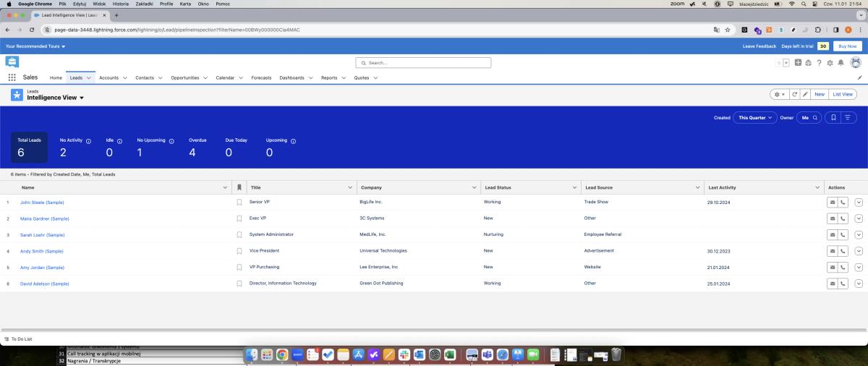The image size is (868, 366).
Task: Click the pencil icon to personalize nav bar
Action: [x=859, y=77]
